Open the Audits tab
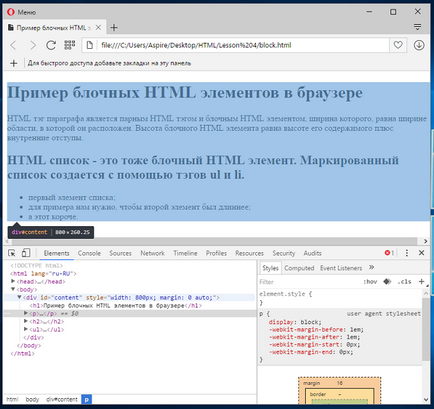Viewport: 434px width, 409px height. click(312, 253)
